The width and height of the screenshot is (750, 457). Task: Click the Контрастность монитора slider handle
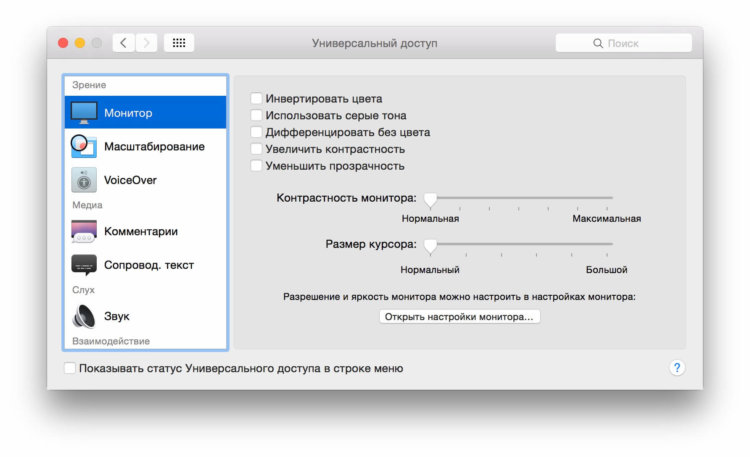coord(430,199)
